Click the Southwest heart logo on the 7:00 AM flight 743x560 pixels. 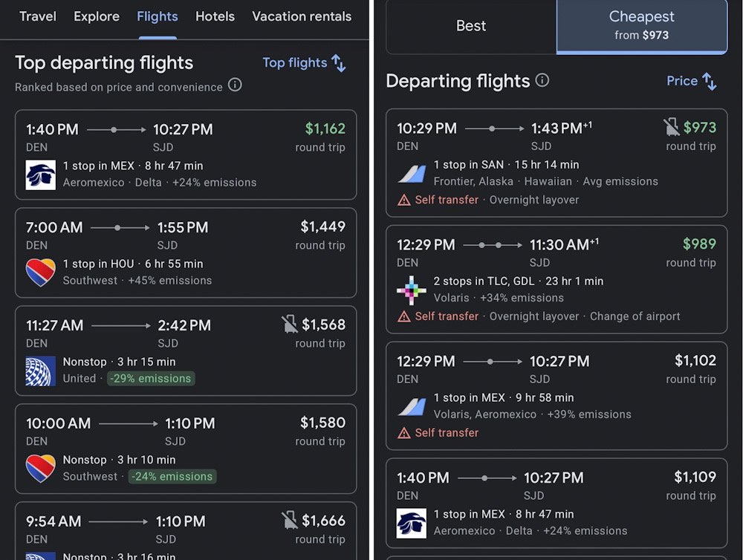point(41,273)
